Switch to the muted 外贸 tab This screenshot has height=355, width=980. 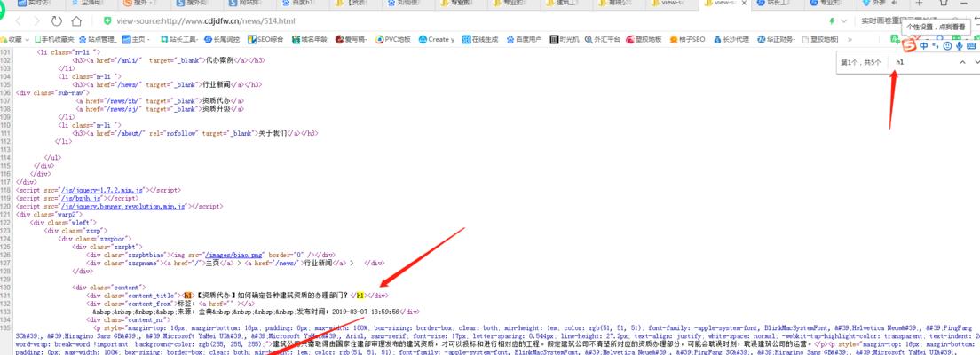[x=884, y=4]
